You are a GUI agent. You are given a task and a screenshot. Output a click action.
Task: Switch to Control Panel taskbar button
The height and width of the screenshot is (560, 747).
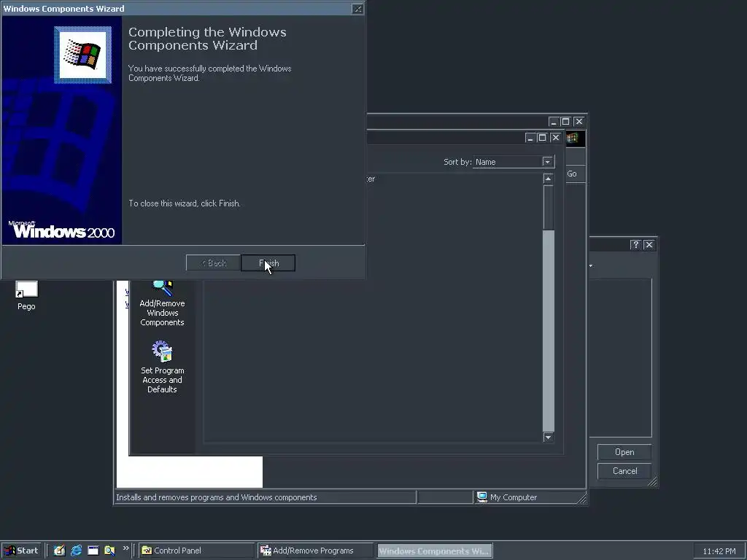click(x=197, y=551)
